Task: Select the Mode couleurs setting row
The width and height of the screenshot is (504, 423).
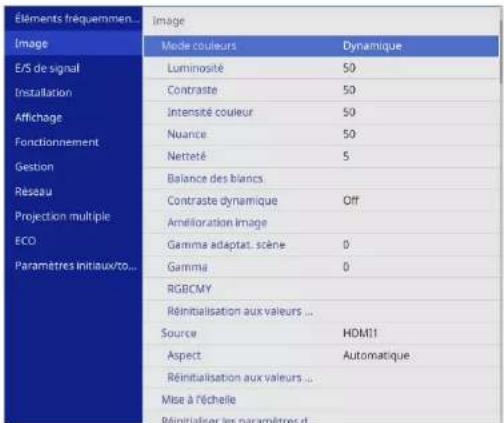Action: click(x=321, y=46)
